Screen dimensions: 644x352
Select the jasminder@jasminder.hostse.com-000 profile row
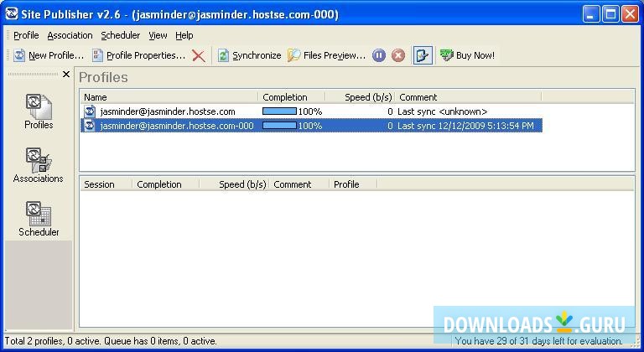(311, 126)
